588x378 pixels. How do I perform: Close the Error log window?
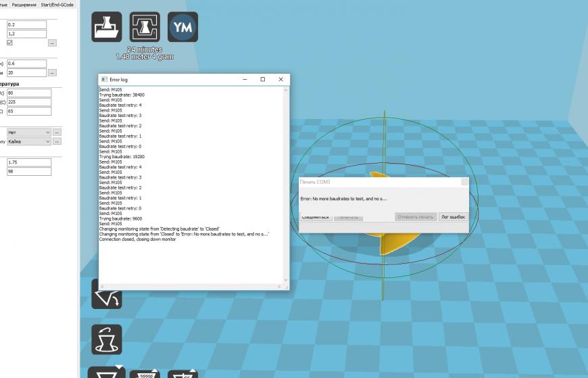coord(280,79)
